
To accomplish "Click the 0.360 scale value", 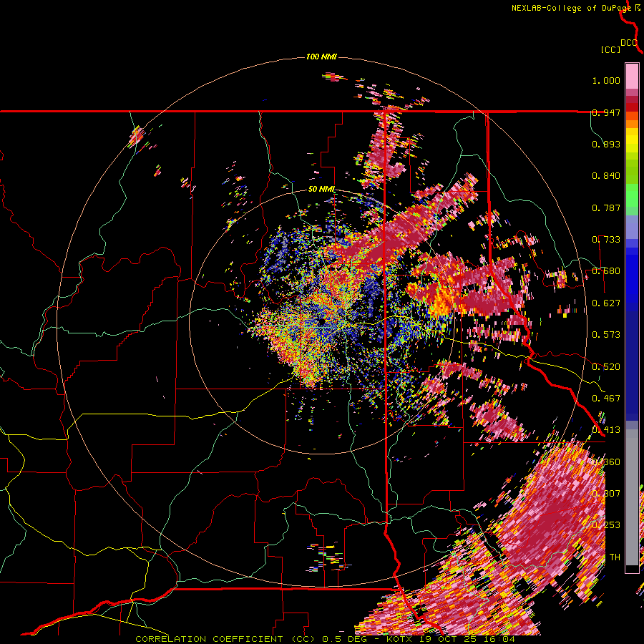I will tap(606, 462).
